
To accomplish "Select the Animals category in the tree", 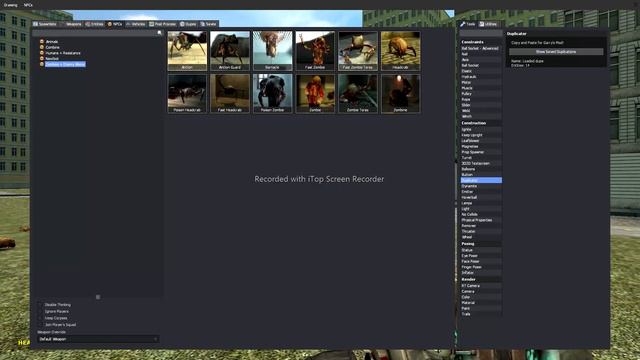I will click(52, 42).
